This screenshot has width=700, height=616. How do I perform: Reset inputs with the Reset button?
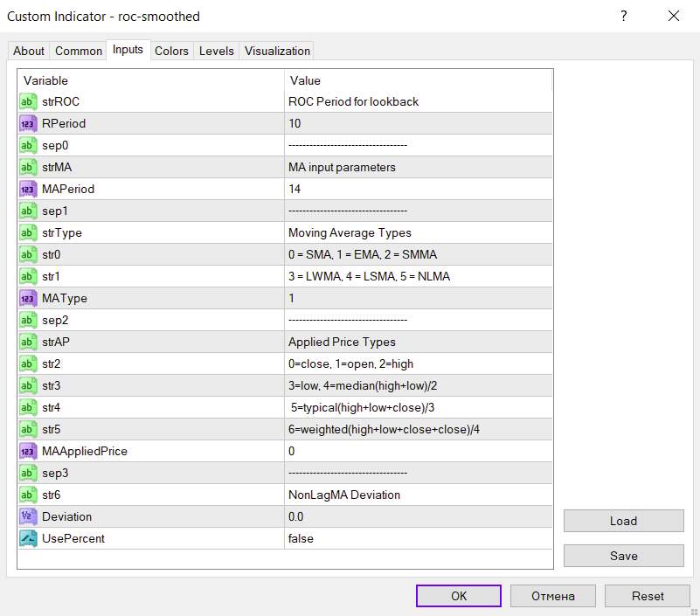(x=648, y=596)
